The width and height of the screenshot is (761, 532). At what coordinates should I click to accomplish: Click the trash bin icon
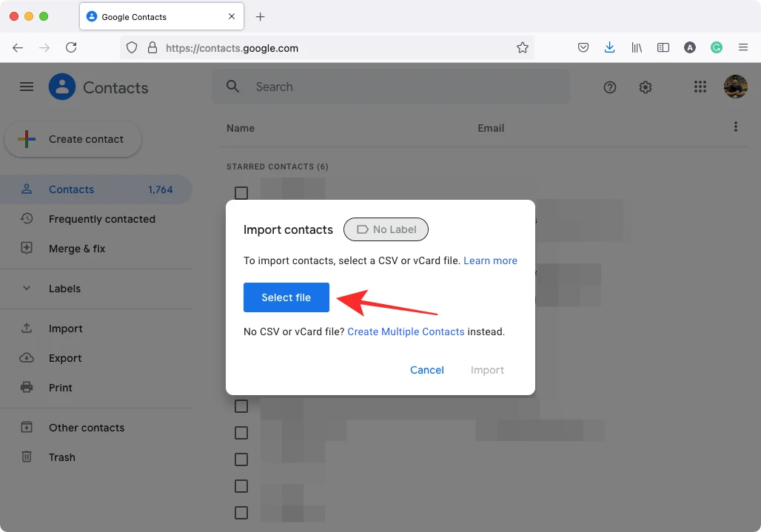pos(27,457)
